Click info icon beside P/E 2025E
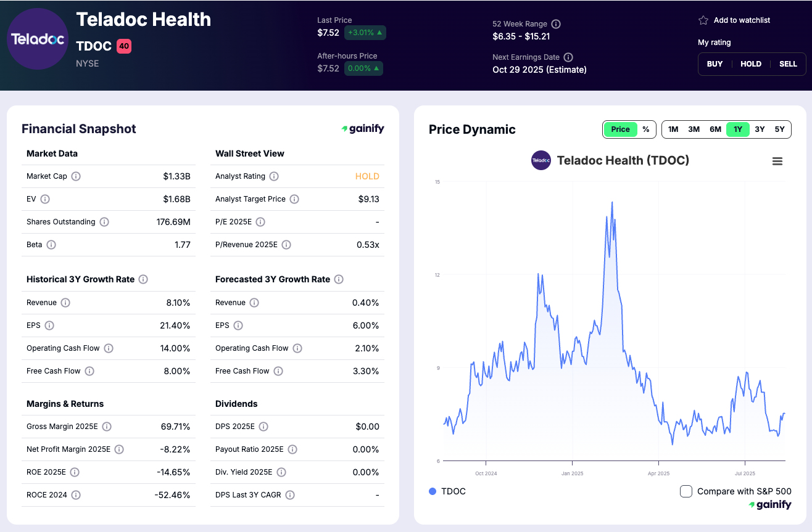Viewport: 812px width, 532px height. tap(260, 222)
